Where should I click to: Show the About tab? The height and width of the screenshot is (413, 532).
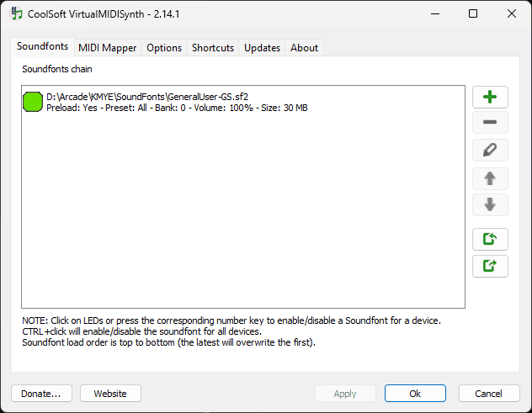304,48
